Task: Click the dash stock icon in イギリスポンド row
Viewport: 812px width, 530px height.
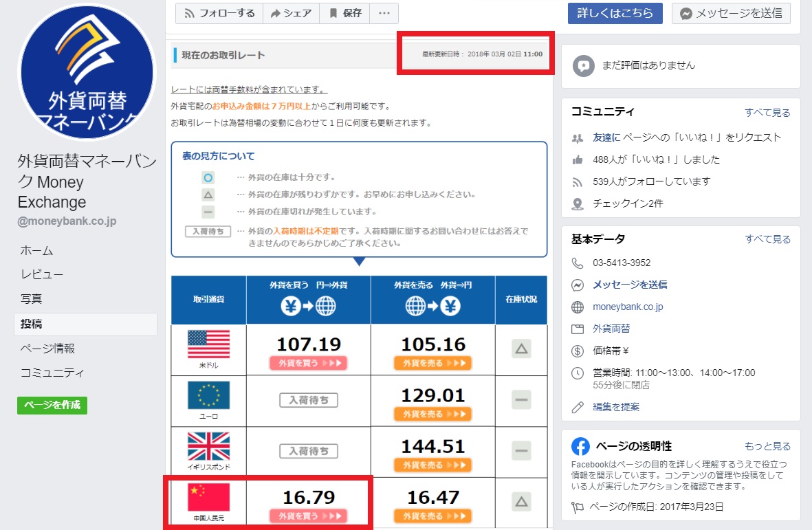Action: click(x=521, y=451)
